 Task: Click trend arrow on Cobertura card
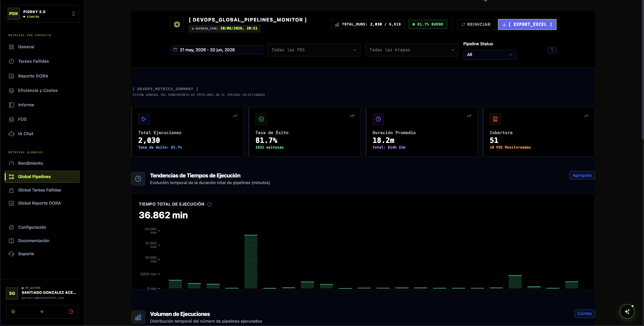click(x=586, y=116)
